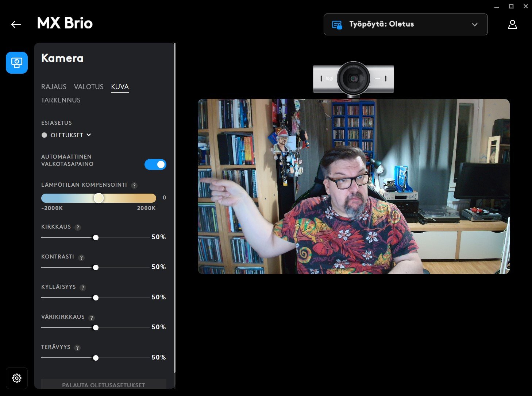Screen dimensions: 532x396
Task: Click Palauta oletusasetukset button
Action: (x=104, y=385)
